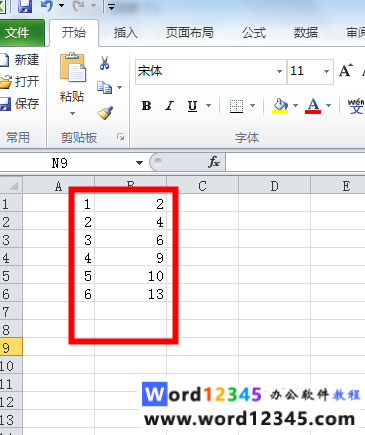Switch to the 插入 ribbon tab
Image resolution: width=365 pixels, height=435 pixels.
point(126,33)
